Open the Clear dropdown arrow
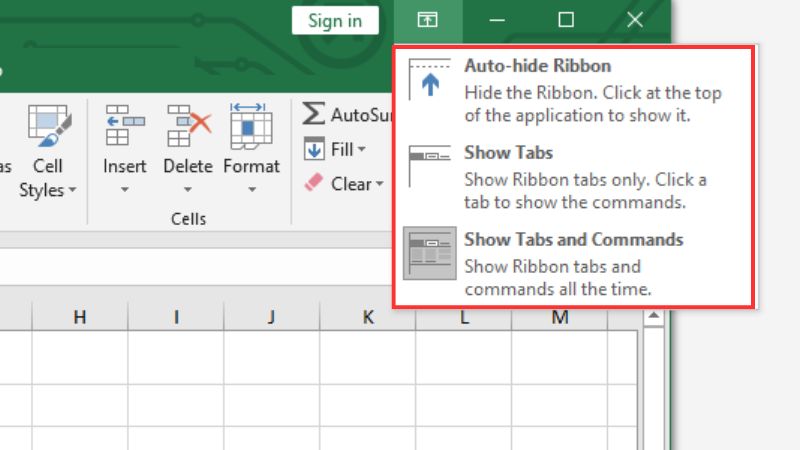800x450 pixels. click(379, 185)
